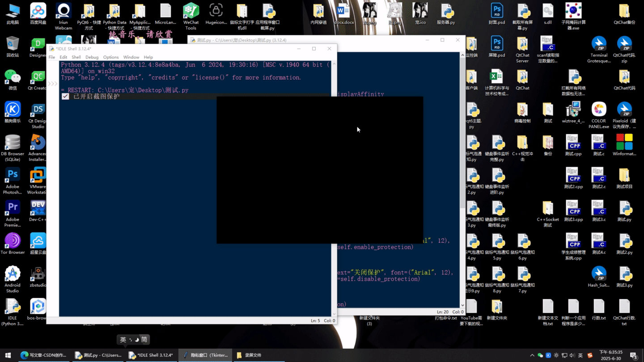Click the scrollbar of the 测试.py editor

(x=463, y=179)
